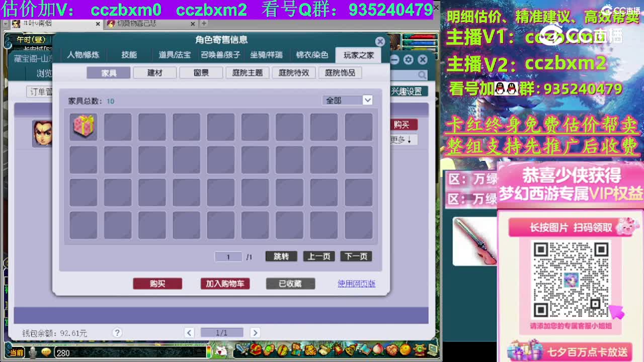
Task: Open a new tab with the plus button
Action: [204, 23]
